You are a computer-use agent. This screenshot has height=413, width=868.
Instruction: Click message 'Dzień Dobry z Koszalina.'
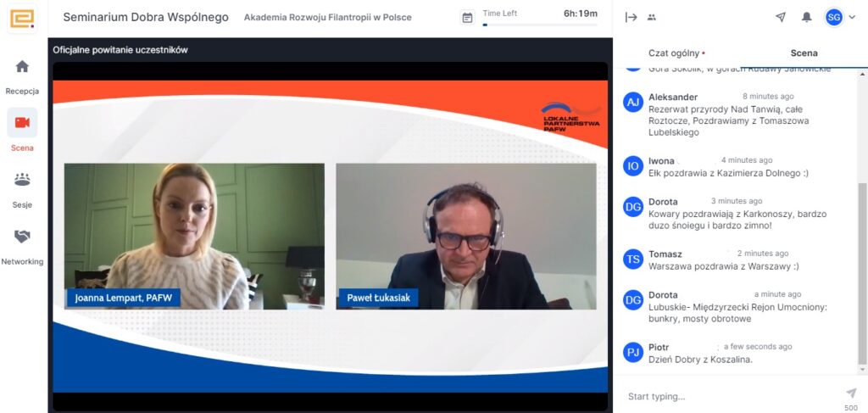pos(700,360)
